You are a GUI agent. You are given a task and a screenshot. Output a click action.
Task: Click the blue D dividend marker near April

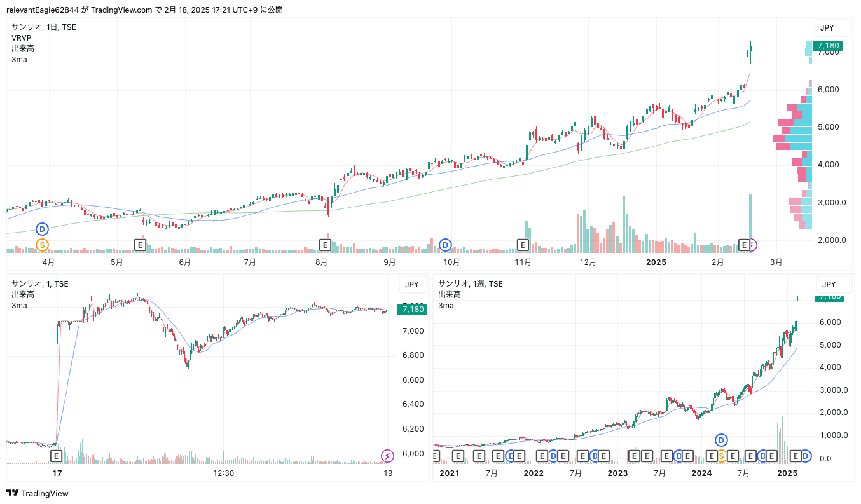(x=42, y=229)
